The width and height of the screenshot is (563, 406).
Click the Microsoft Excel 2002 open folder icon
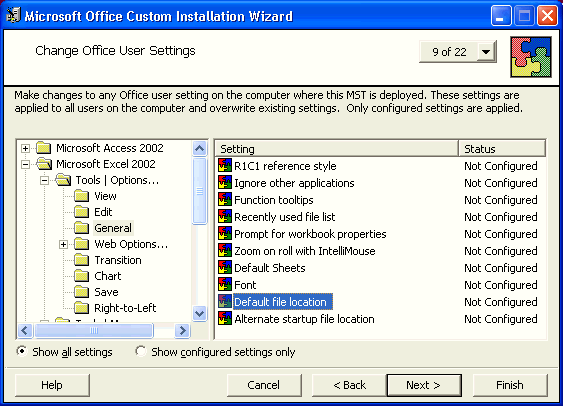44,164
